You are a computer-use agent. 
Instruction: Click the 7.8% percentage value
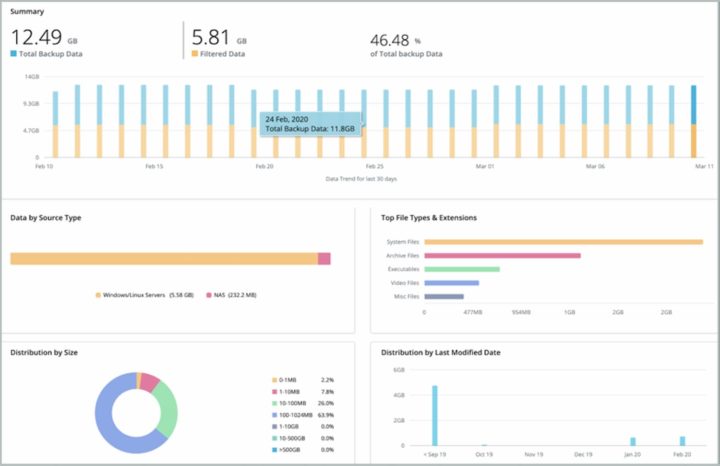327,392
